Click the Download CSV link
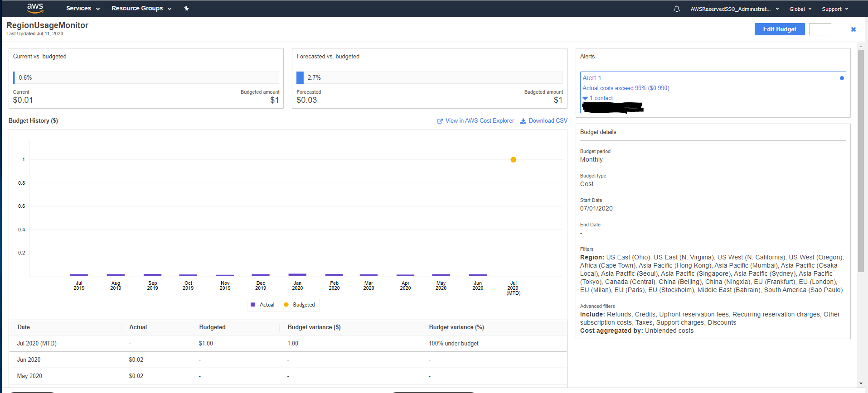868x393 pixels. point(544,121)
